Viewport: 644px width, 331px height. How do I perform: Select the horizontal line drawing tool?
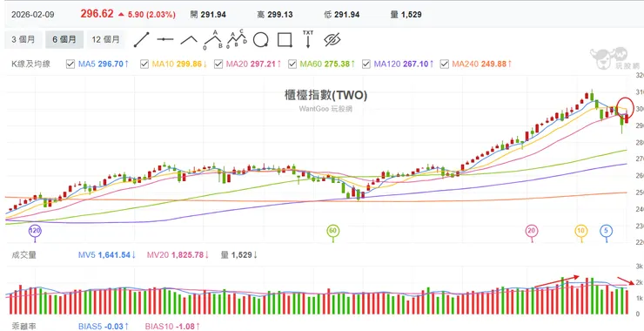[165, 39]
